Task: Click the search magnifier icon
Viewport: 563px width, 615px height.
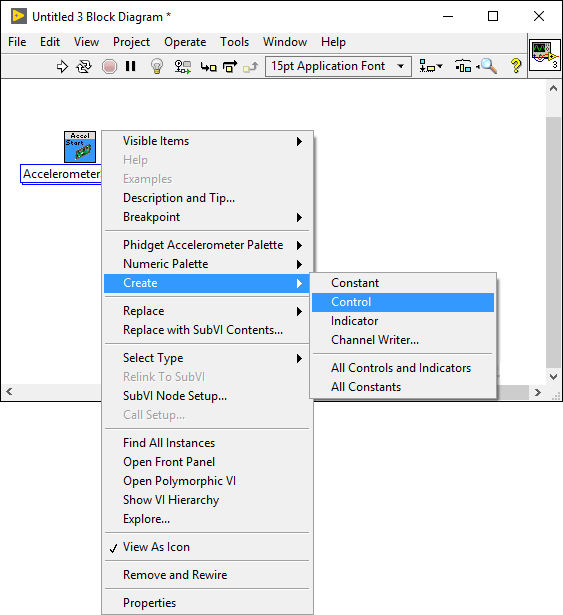Action: 488,66
